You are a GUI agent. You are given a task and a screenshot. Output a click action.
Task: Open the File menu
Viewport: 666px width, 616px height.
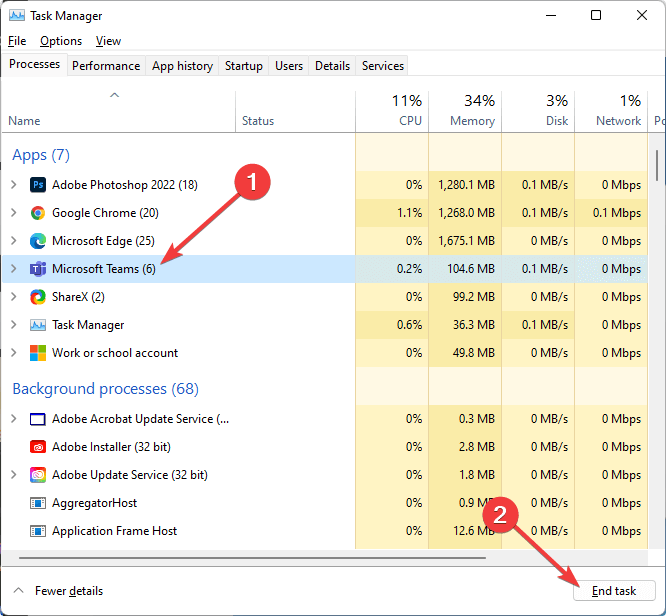17,41
